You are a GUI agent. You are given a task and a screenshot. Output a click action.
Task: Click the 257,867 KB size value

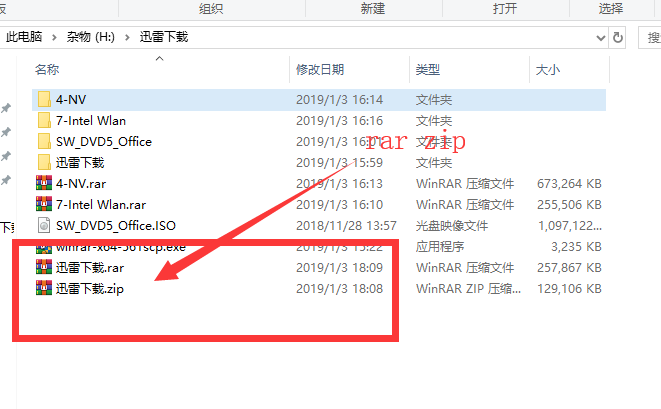pos(569,268)
